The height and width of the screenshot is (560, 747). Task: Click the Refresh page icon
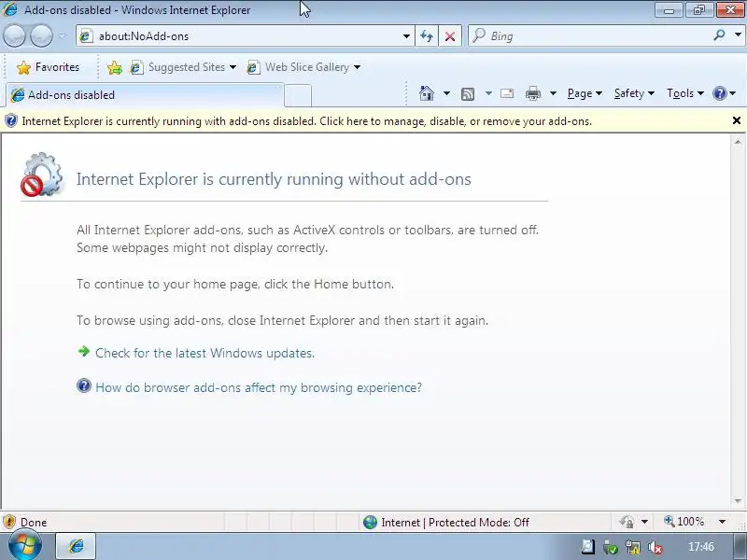point(427,36)
